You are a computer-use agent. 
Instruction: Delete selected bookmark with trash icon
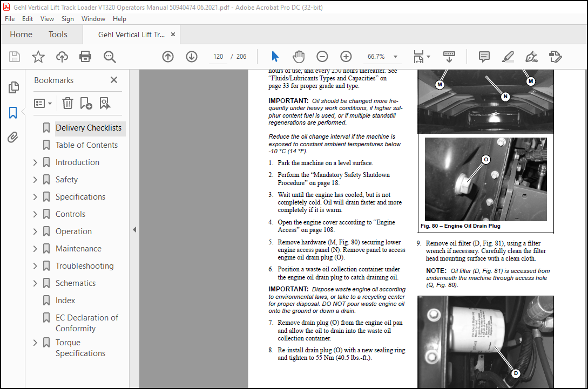pyautogui.click(x=67, y=103)
